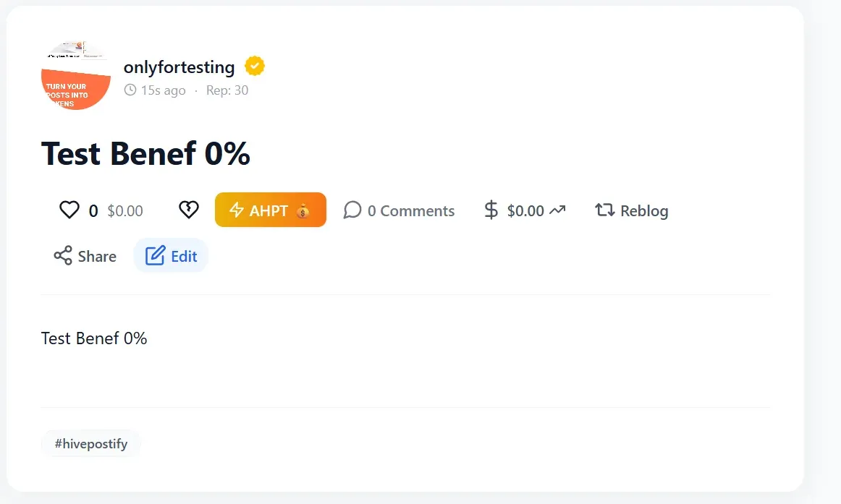The height and width of the screenshot is (504, 841).
Task: Open the onlyfortesting profile avatar
Action: coord(76,75)
